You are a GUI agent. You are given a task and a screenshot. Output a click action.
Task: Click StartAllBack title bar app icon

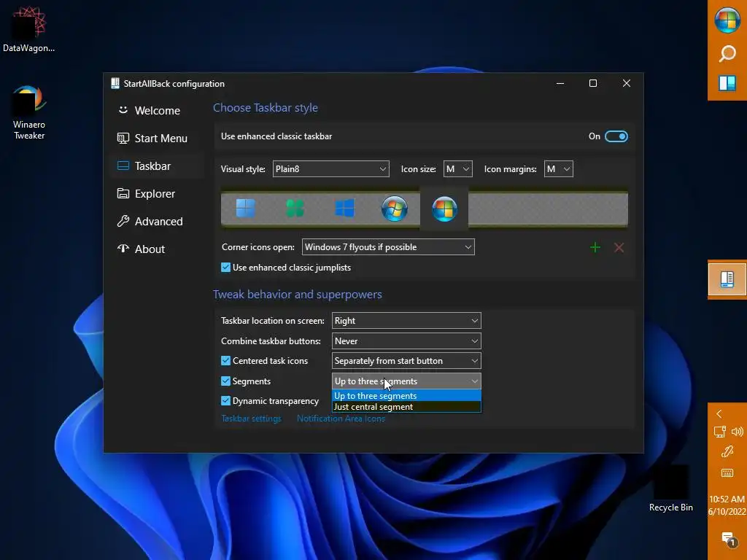coord(115,83)
